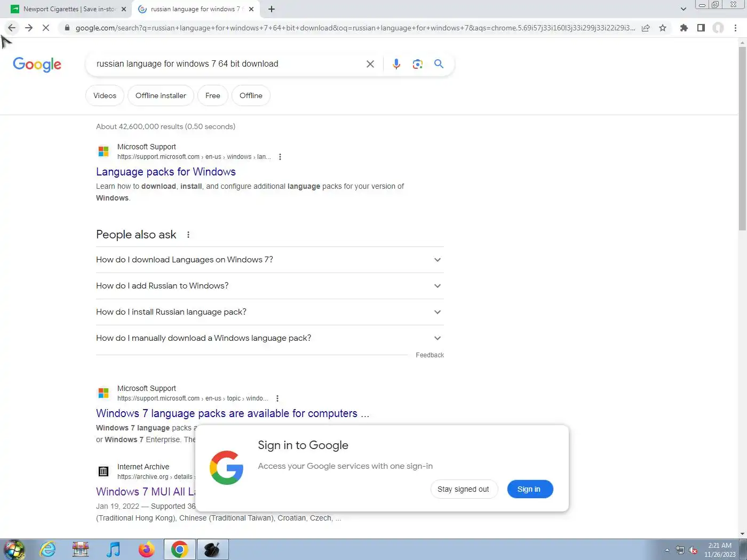Go back to the previous page

(12, 28)
